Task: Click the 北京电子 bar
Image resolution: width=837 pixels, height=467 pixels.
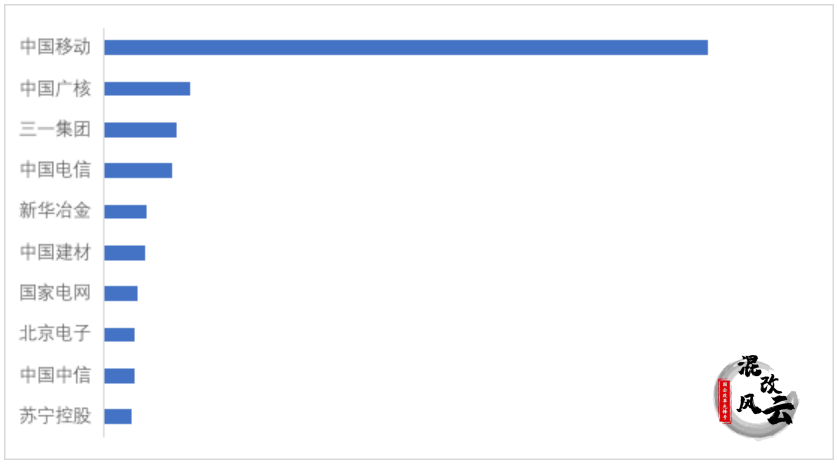Action: click(x=120, y=335)
